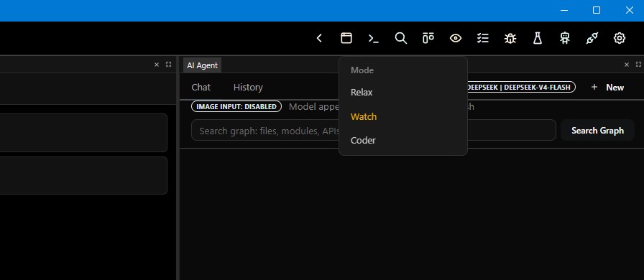Open the window layout icon in toolbar
The height and width of the screenshot is (280, 644).
point(346,38)
